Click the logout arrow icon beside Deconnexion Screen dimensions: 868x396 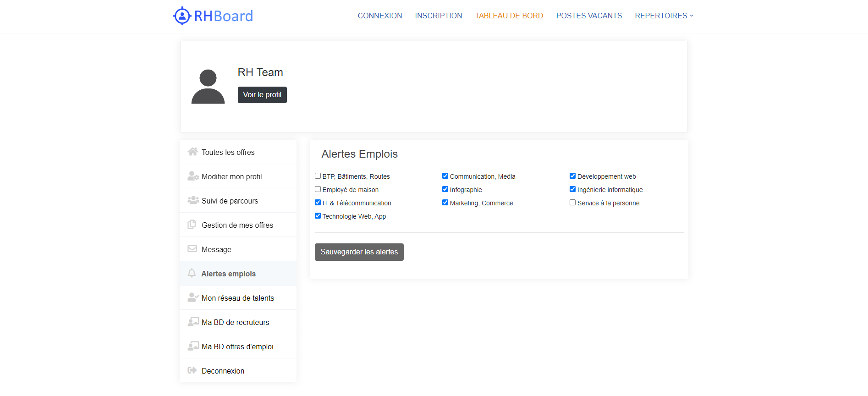click(x=192, y=370)
